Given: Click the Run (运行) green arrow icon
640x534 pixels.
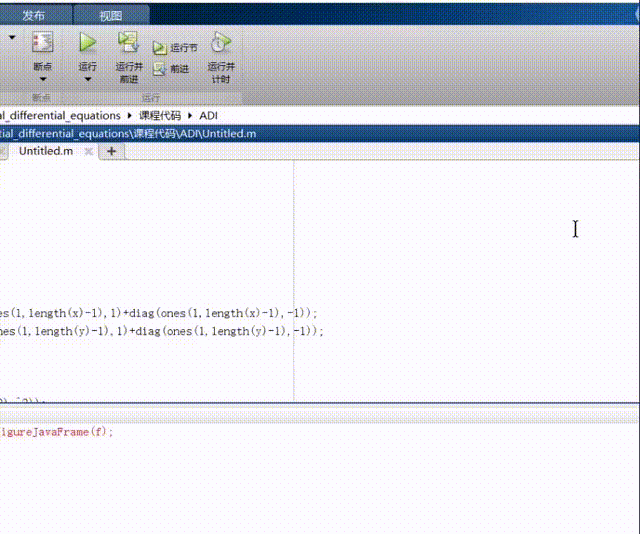Looking at the screenshot, I should pos(87,42).
